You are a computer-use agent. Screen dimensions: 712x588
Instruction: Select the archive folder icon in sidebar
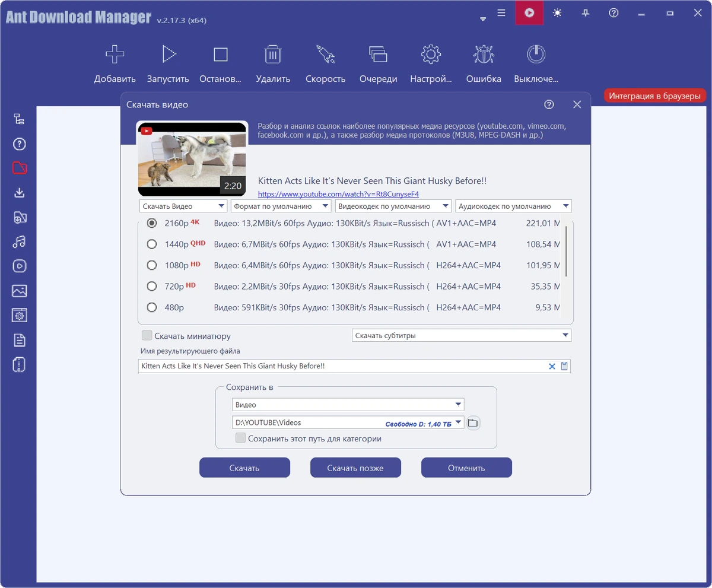pyautogui.click(x=20, y=217)
